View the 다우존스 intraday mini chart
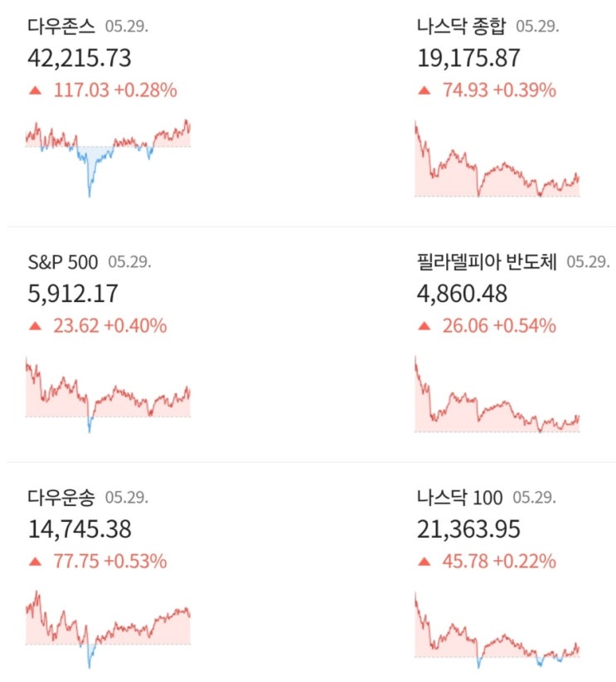 [x=108, y=153]
